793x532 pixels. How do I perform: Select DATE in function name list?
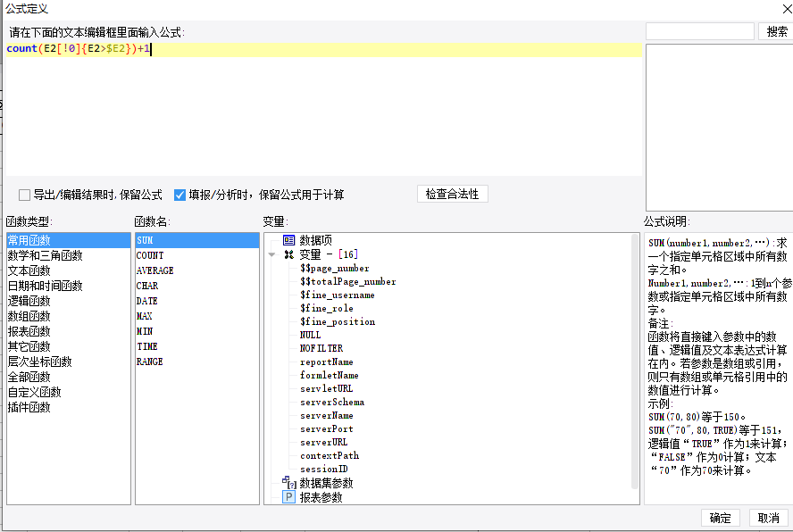pos(197,301)
